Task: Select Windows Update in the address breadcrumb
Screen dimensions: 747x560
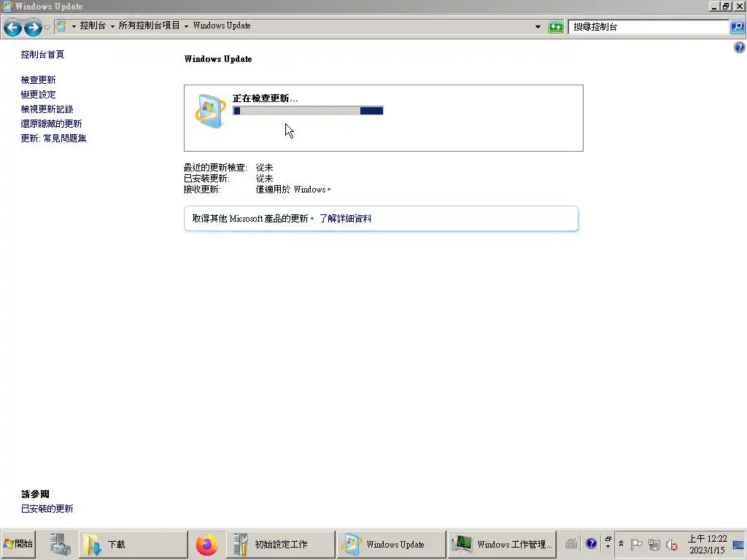Action: [222, 26]
